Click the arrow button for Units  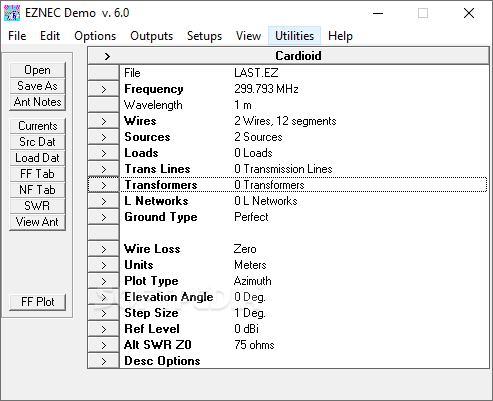tap(104, 265)
